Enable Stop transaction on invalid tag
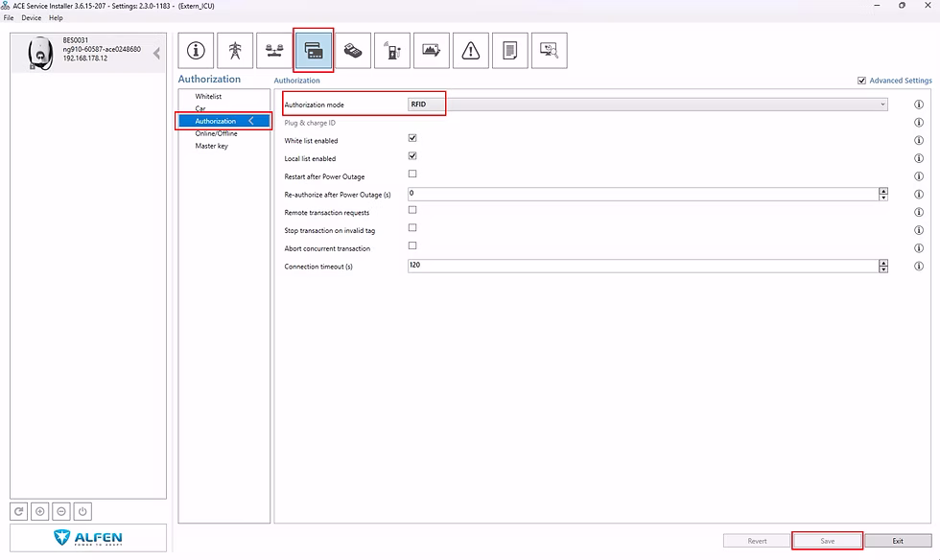 point(412,228)
